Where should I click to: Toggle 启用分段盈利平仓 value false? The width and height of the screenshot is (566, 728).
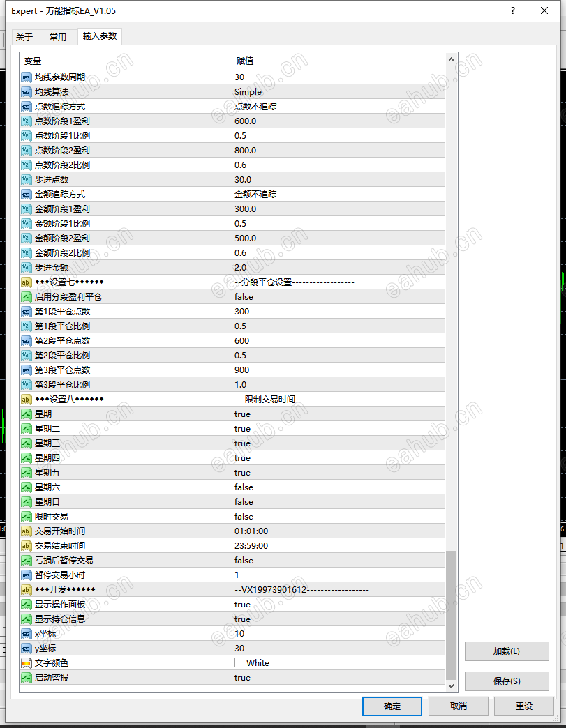pos(338,296)
